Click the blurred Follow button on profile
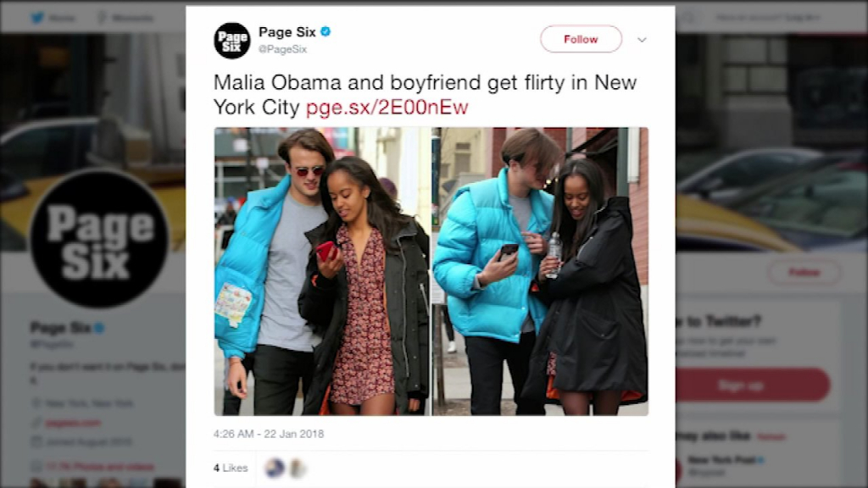 tap(804, 272)
